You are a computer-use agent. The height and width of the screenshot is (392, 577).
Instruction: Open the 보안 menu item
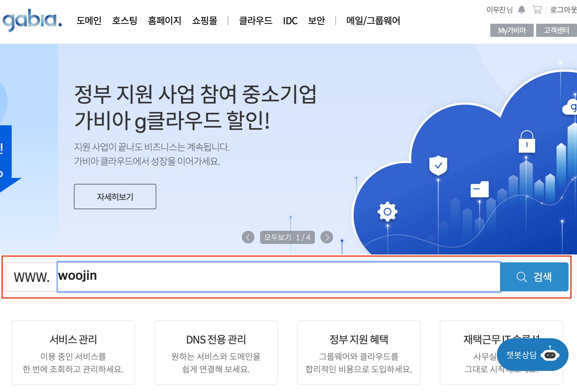click(x=316, y=21)
